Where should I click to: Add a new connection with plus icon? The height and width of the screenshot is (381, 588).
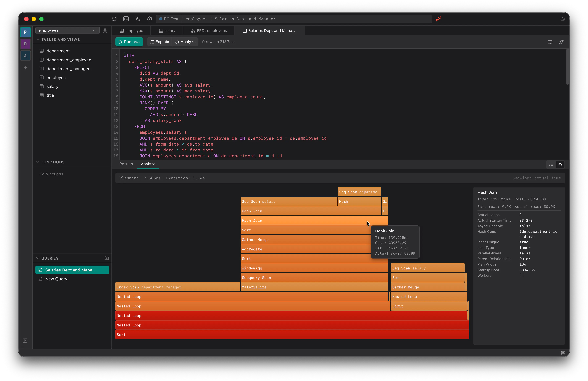25,67
